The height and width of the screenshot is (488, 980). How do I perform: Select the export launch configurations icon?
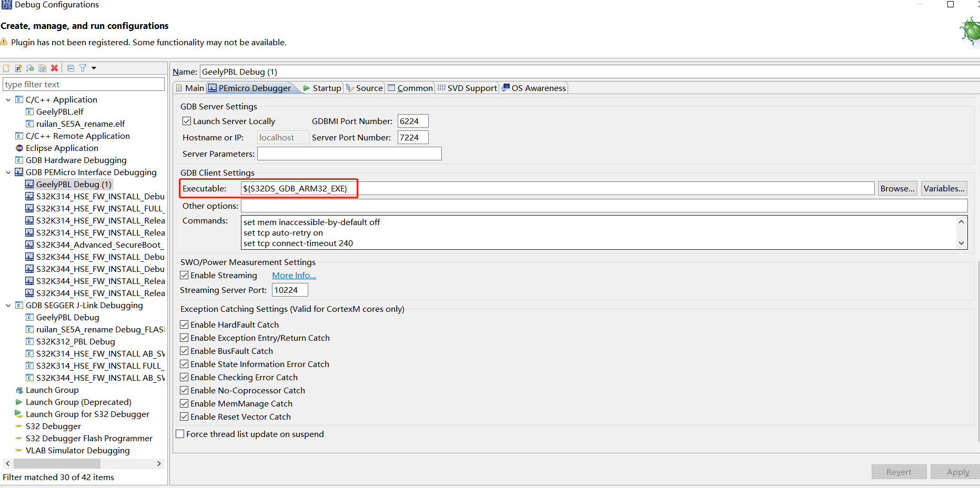pyautogui.click(x=30, y=68)
